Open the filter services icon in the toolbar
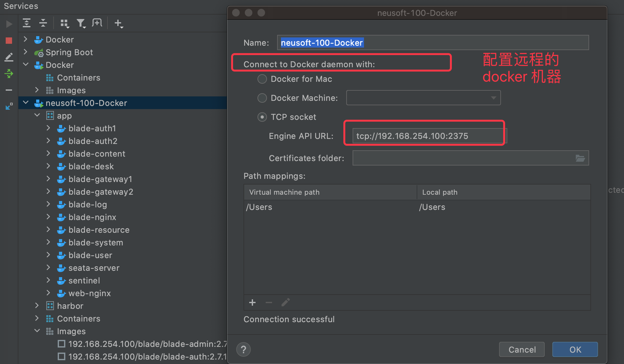Screen dimensions: 624x364 (x=81, y=23)
